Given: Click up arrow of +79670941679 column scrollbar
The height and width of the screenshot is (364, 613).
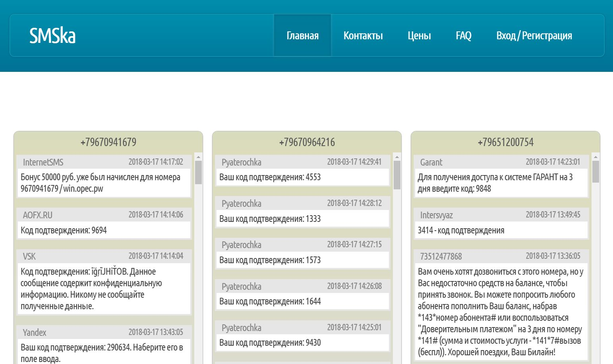Looking at the screenshot, I should click(199, 157).
